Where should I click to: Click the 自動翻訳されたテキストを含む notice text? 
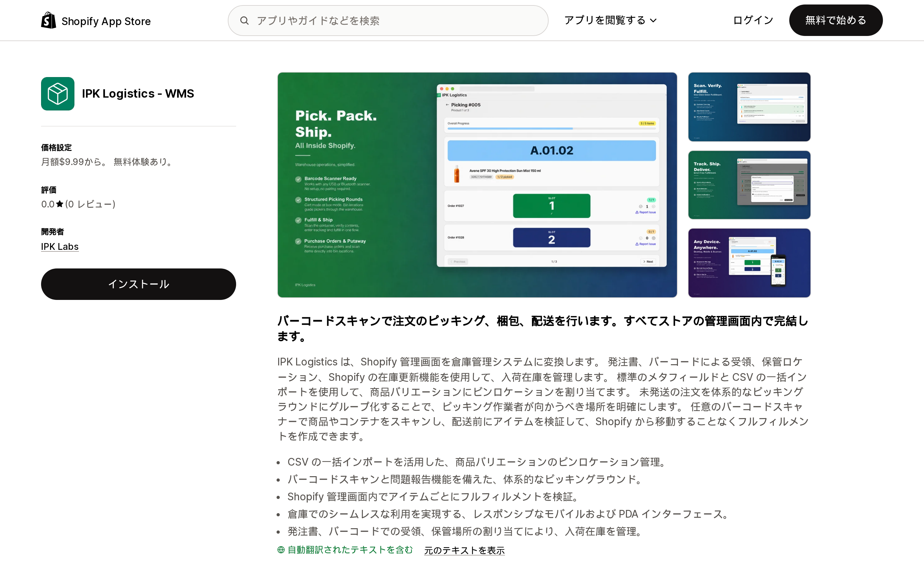350,550
